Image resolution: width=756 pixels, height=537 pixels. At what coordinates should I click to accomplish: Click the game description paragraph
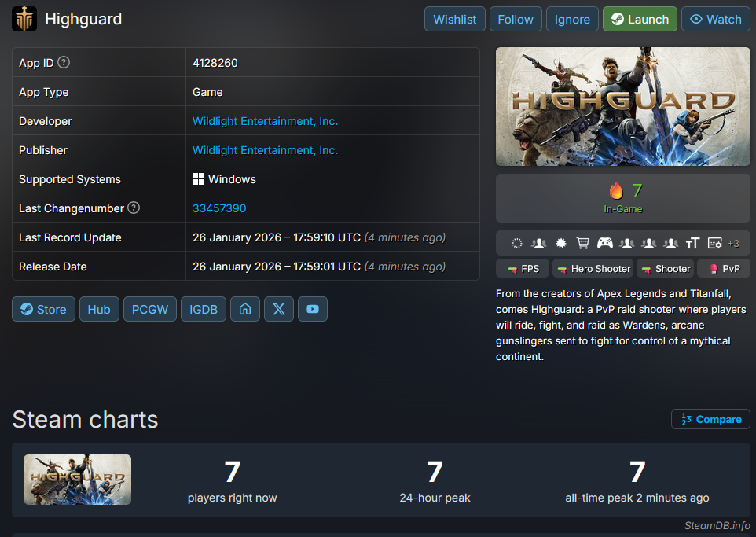[x=621, y=325]
